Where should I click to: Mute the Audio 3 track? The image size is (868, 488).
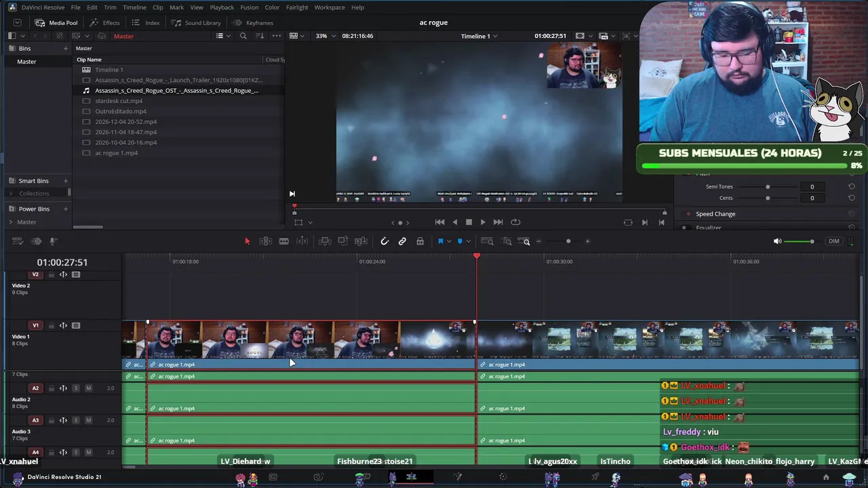pos(88,420)
